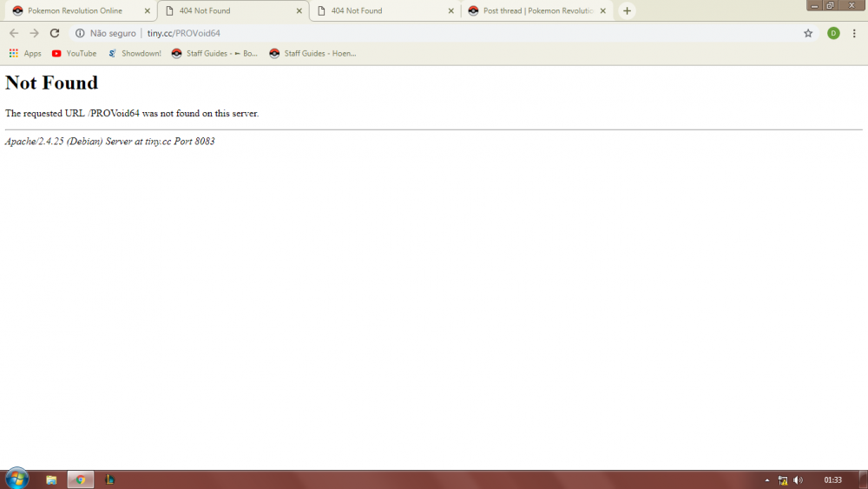Viewport: 868px width, 489px height.
Task: Bookmark this page with the star icon
Action: pos(808,33)
